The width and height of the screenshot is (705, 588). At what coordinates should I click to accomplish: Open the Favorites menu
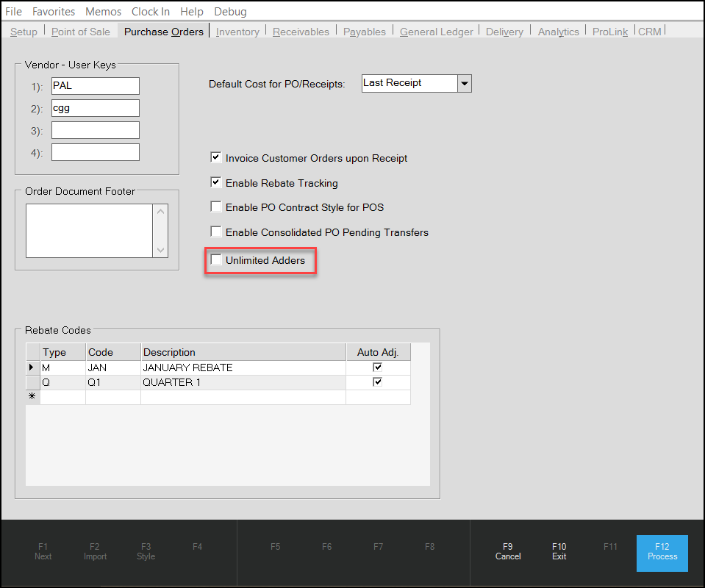pos(54,12)
